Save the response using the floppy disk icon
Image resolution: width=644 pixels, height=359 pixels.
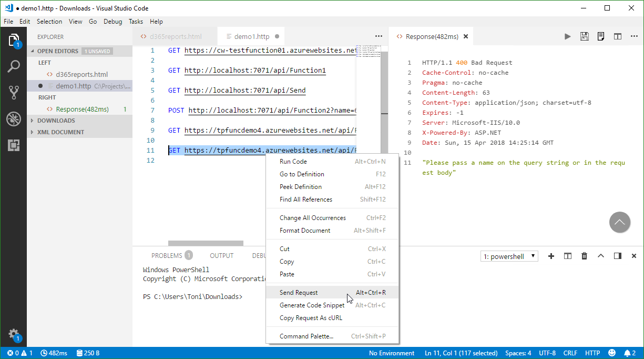coord(584,36)
